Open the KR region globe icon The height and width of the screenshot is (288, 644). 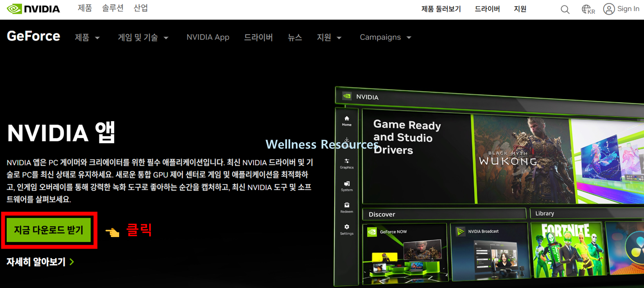[588, 9]
